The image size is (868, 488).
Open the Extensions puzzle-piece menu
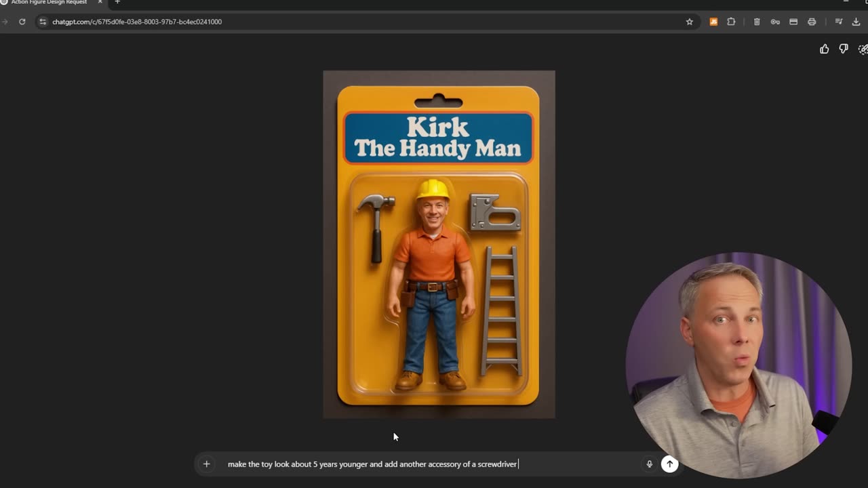click(x=731, y=22)
